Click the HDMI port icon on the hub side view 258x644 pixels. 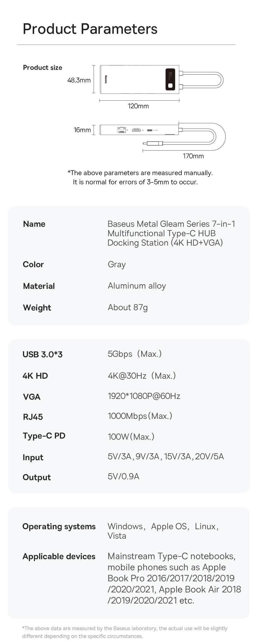coord(136,130)
